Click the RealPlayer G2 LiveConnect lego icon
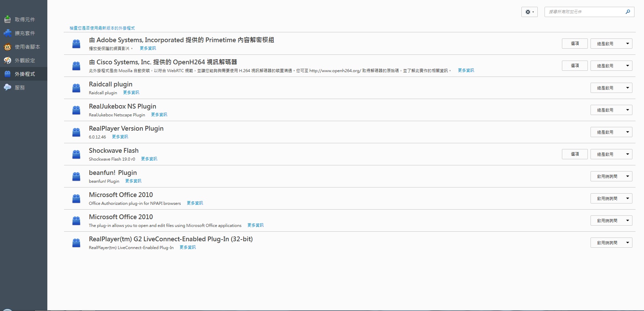This screenshot has width=644, height=311. 76,243
